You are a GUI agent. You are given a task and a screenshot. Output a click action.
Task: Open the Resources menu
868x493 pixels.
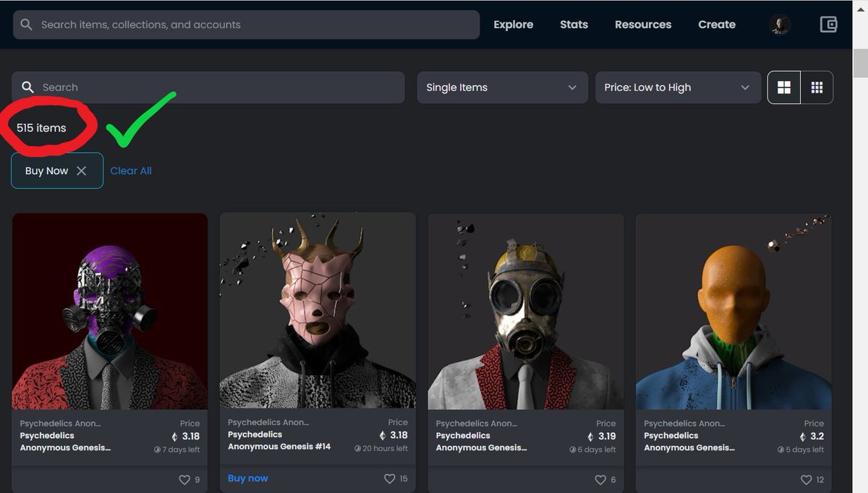643,25
